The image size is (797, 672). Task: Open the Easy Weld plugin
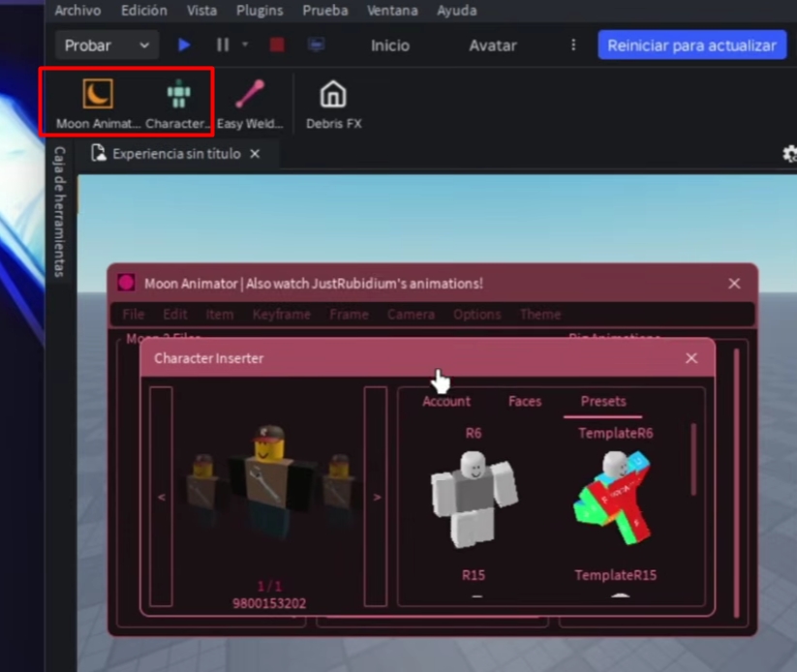pyautogui.click(x=250, y=104)
